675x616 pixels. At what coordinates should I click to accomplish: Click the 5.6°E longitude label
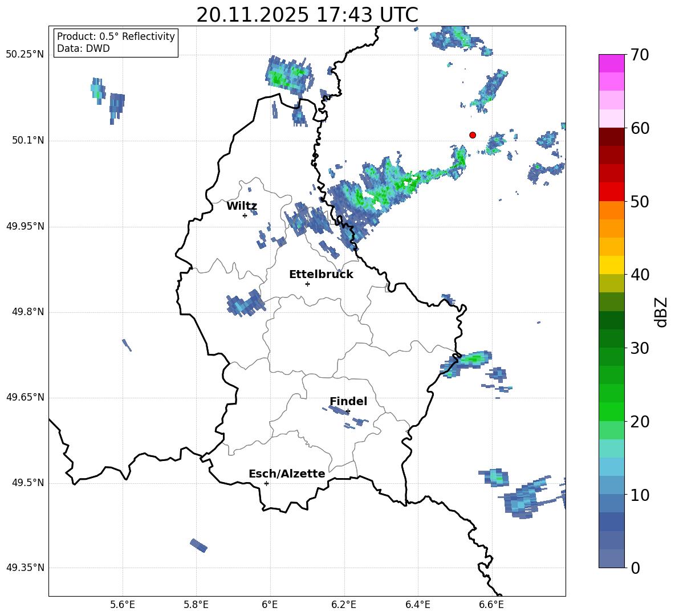123,605
